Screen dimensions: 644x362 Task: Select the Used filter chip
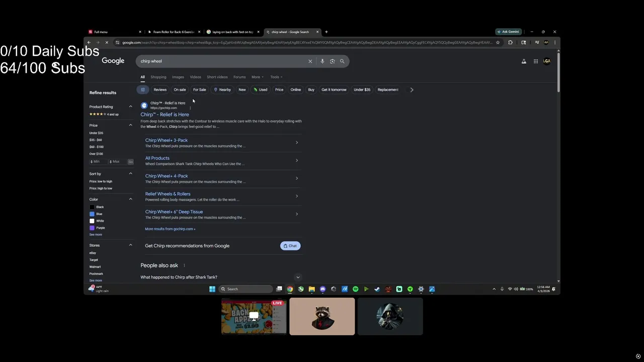pyautogui.click(x=260, y=89)
